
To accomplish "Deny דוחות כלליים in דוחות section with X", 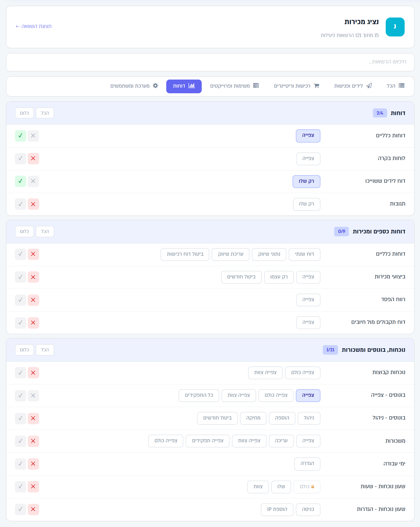I will (x=33, y=136).
